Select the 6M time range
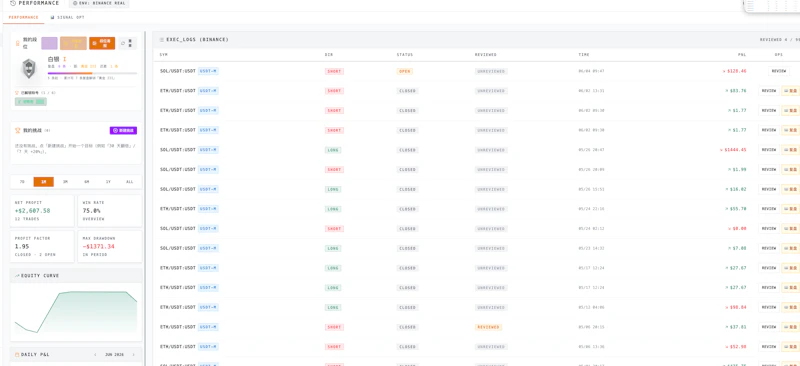 click(87, 182)
